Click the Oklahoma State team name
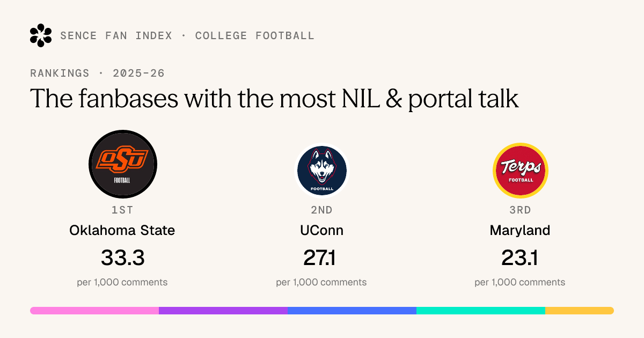The width and height of the screenshot is (644, 338). click(x=122, y=231)
